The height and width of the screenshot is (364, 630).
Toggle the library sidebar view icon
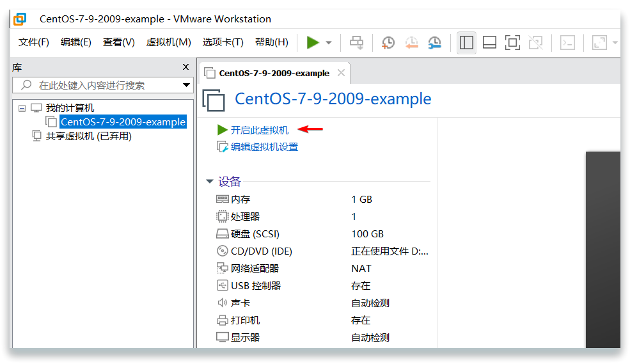click(x=466, y=43)
